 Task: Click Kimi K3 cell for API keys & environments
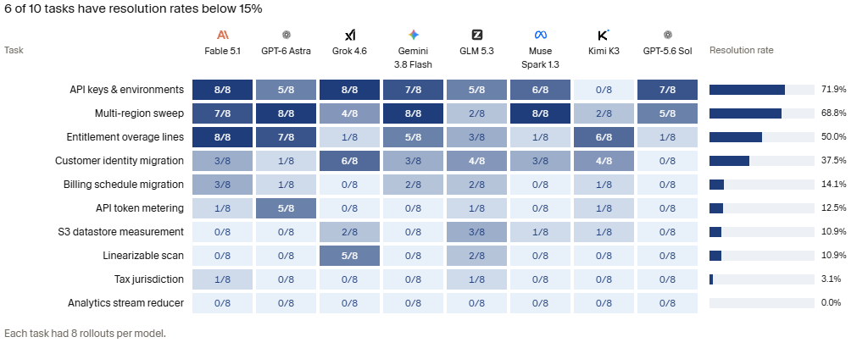[604, 90]
